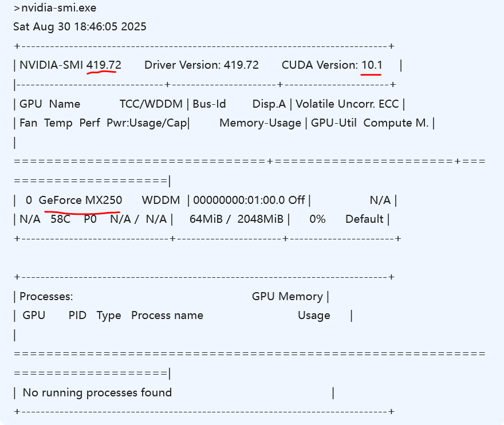Select the 64MiB memory used value
Image resolution: width=504 pixels, height=425 pixels.
(206, 219)
